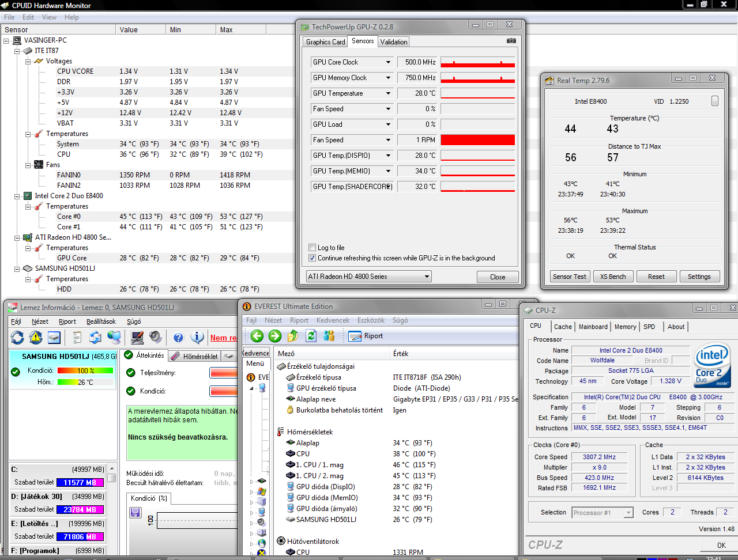Click green check status icon next to Samsung Kondíció

(16, 372)
